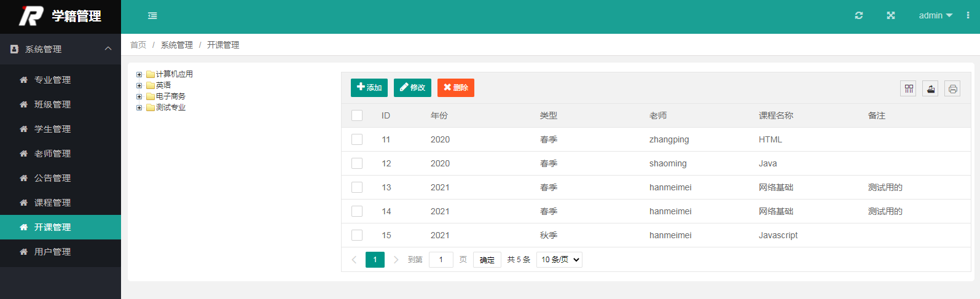Open 用户管理 in sidebar
The height and width of the screenshot is (299, 980).
coord(60,252)
